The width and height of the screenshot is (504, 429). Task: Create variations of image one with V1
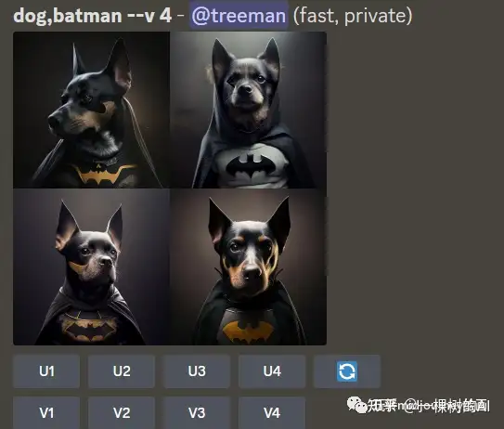tap(46, 413)
